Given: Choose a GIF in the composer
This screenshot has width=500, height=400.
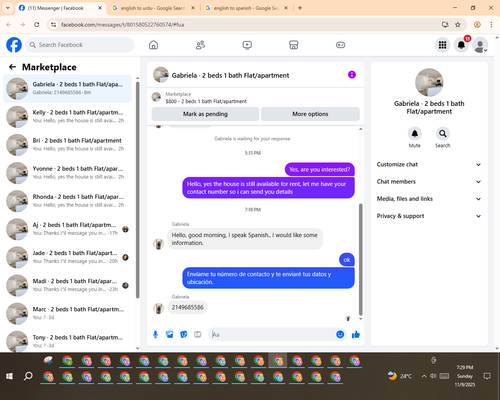Looking at the screenshot, I should (x=198, y=334).
